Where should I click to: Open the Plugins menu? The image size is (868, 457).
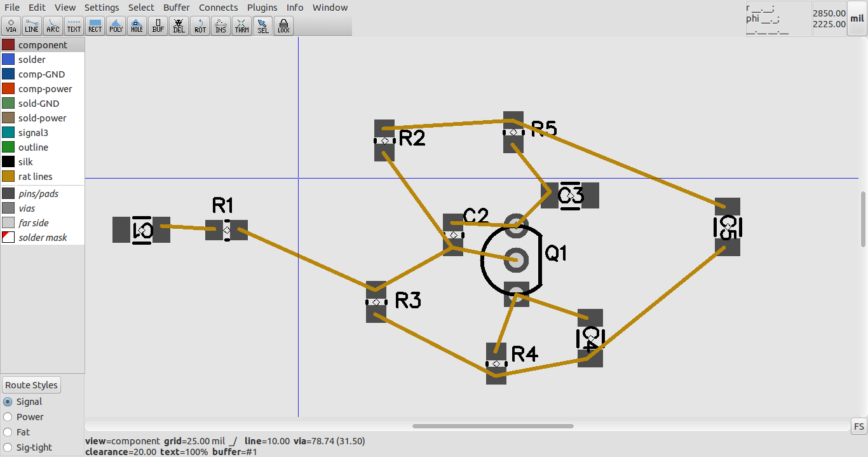[x=262, y=8]
